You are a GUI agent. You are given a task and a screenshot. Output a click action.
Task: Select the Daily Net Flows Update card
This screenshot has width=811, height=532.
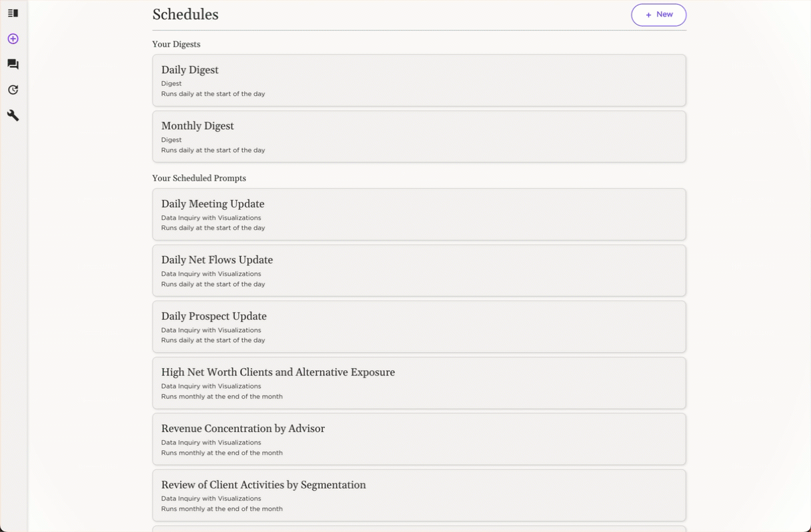click(419, 270)
